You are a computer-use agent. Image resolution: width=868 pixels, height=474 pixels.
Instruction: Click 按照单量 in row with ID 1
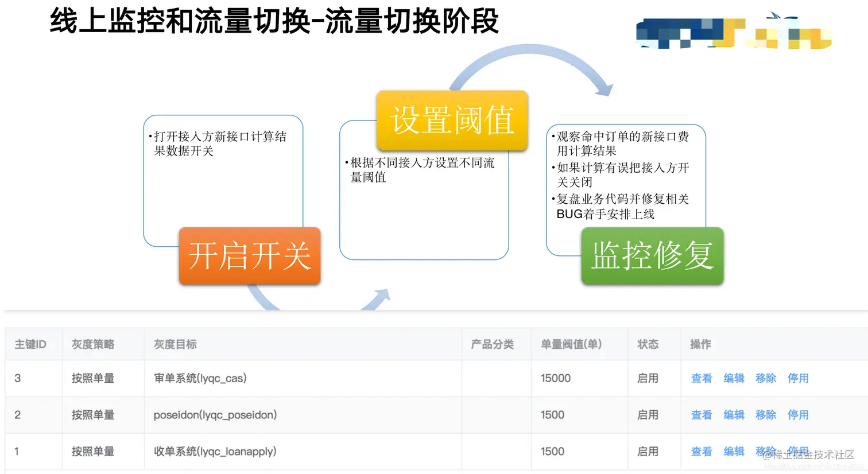pyautogui.click(x=93, y=452)
